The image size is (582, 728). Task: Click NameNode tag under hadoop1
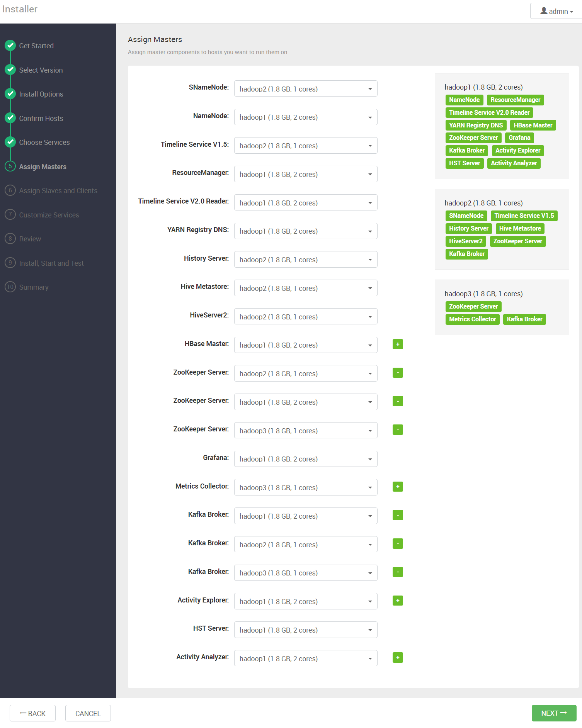coord(464,100)
